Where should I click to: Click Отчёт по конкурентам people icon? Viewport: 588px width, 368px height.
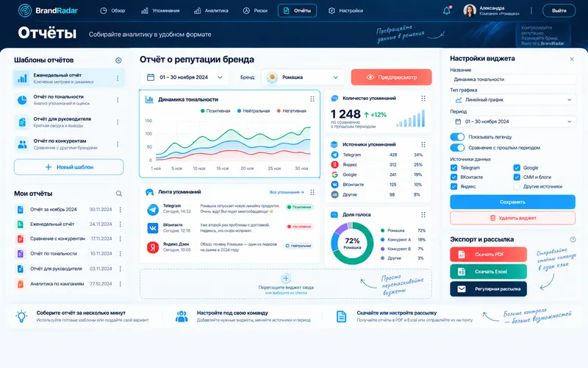tap(22, 144)
